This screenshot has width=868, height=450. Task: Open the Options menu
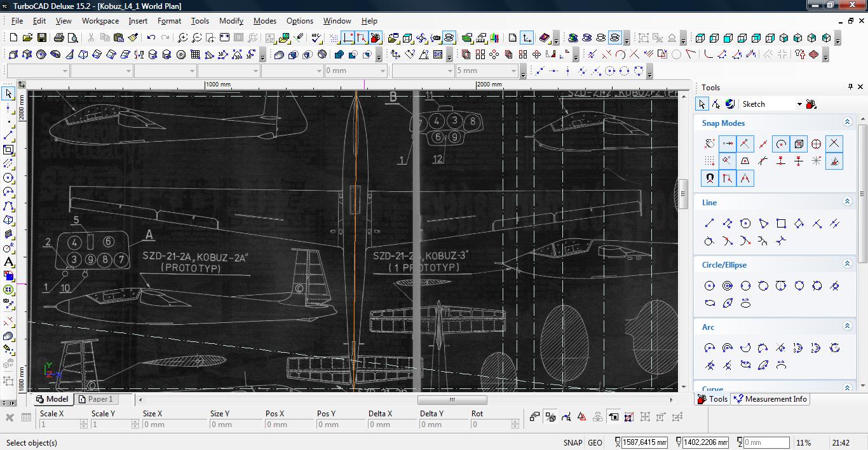pos(299,21)
